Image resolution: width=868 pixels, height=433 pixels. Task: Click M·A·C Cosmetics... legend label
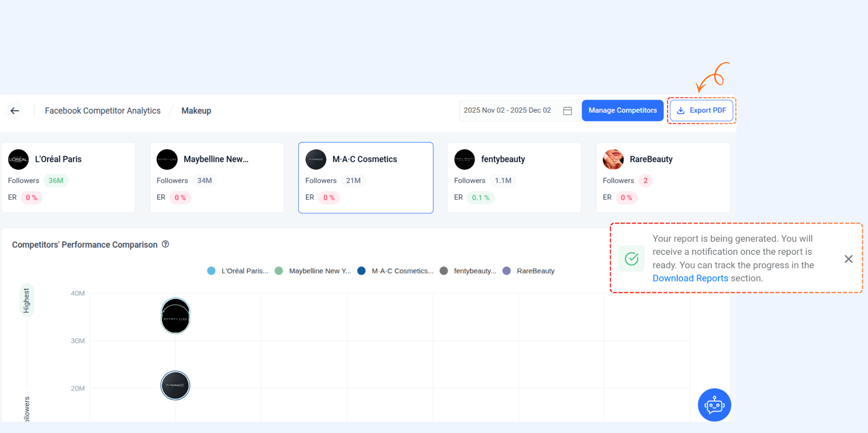tap(403, 271)
